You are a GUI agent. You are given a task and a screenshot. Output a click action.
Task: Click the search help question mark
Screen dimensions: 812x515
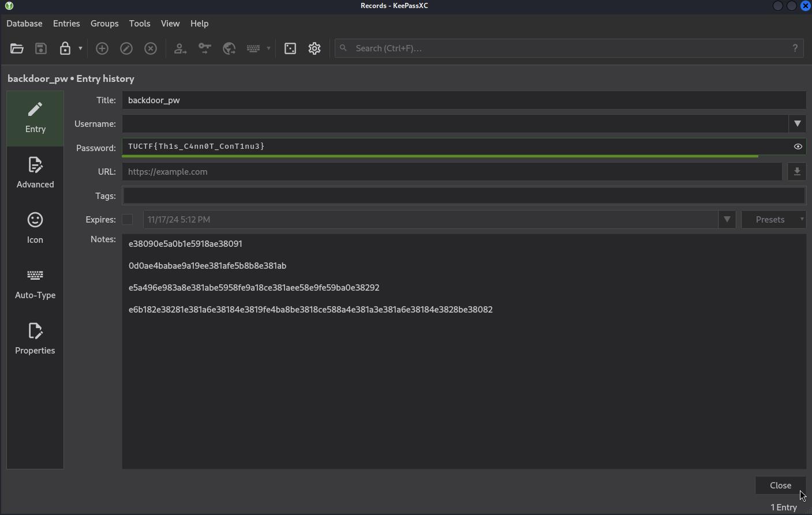pyautogui.click(x=795, y=48)
